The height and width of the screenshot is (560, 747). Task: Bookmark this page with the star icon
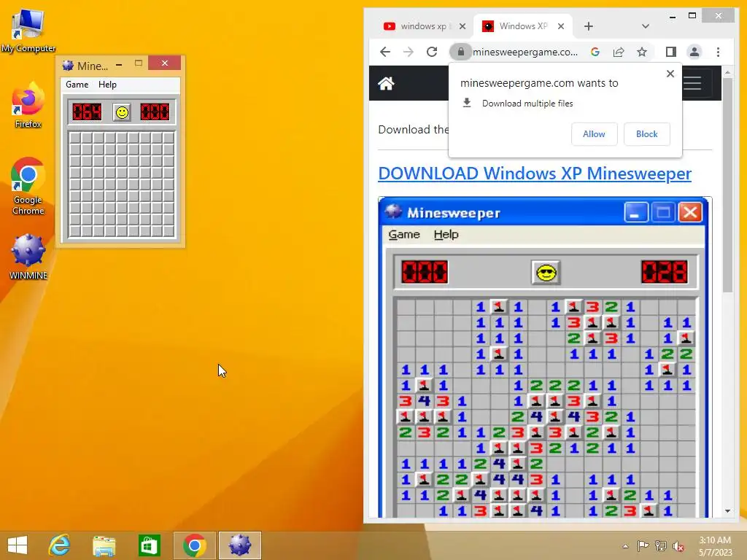642,52
